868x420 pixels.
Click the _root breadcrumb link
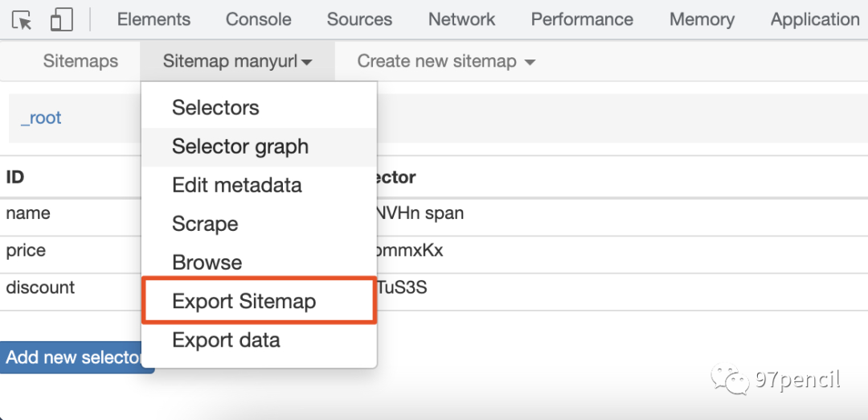click(x=41, y=118)
